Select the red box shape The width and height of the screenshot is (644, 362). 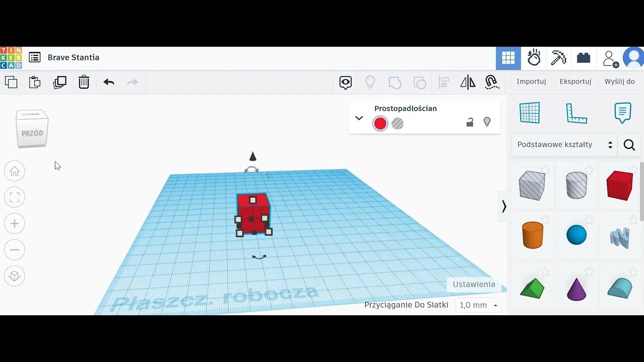620,186
